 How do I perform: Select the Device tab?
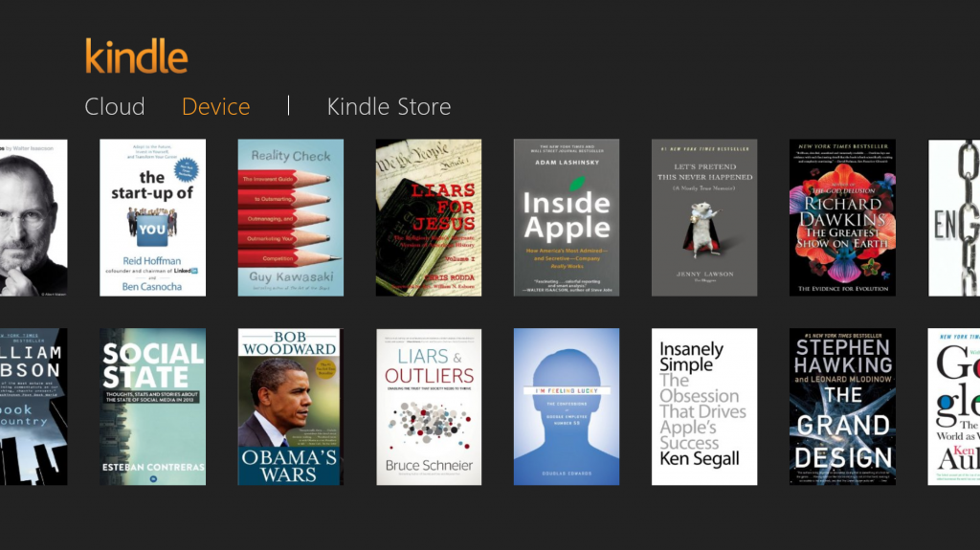click(x=215, y=107)
